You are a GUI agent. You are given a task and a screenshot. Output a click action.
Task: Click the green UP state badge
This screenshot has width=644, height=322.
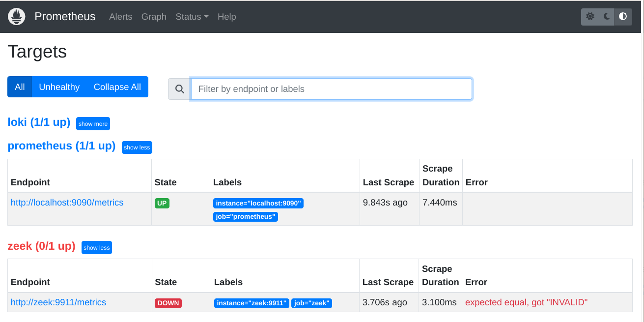pos(162,203)
